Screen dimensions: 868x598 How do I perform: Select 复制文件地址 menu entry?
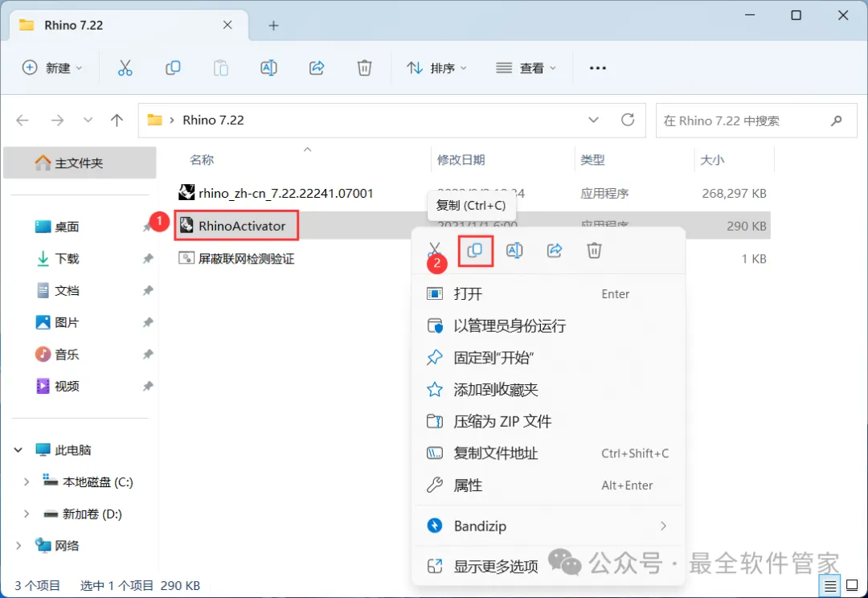coord(549,453)
